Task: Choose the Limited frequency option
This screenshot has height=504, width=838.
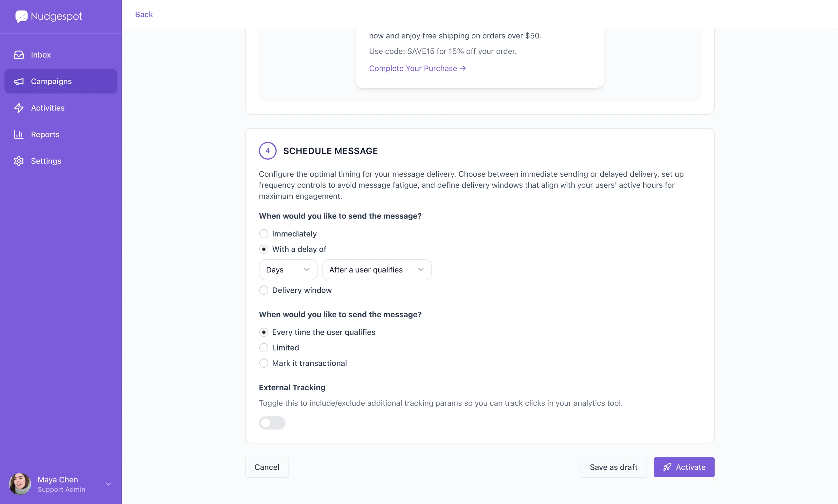Action: point(264,348)
